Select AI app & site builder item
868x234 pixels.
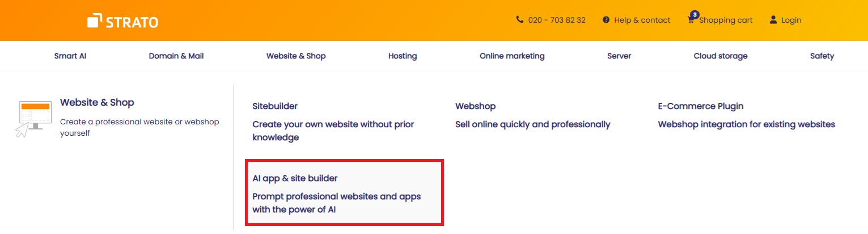(x=295, y=178)
